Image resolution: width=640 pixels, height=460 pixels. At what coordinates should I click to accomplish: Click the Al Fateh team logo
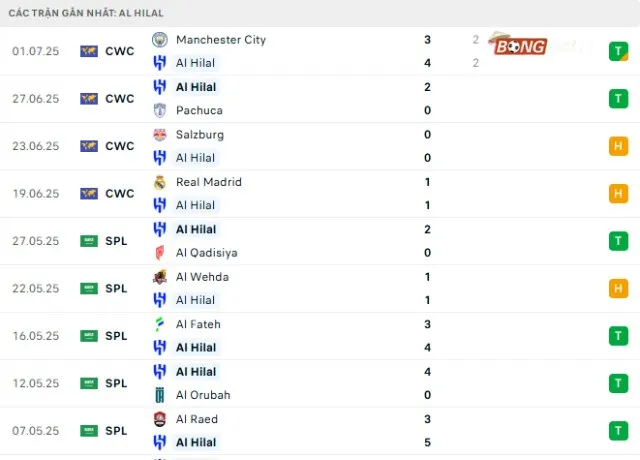pyautogui.click(x=159, y=324)
